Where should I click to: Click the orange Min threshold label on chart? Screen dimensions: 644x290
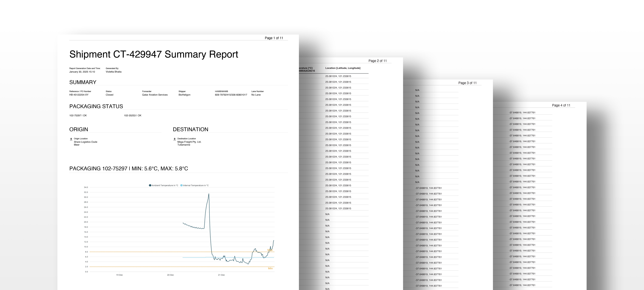tap(270, 268)
